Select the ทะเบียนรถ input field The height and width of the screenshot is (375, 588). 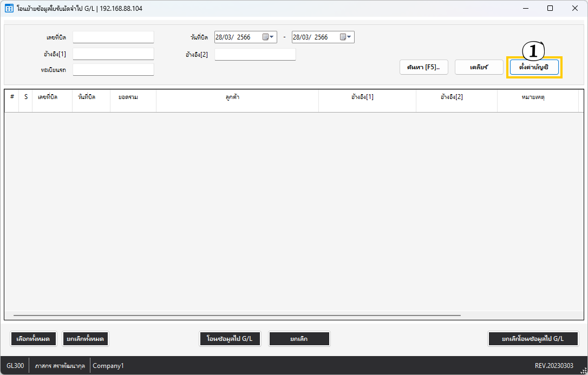click(113, 70)
